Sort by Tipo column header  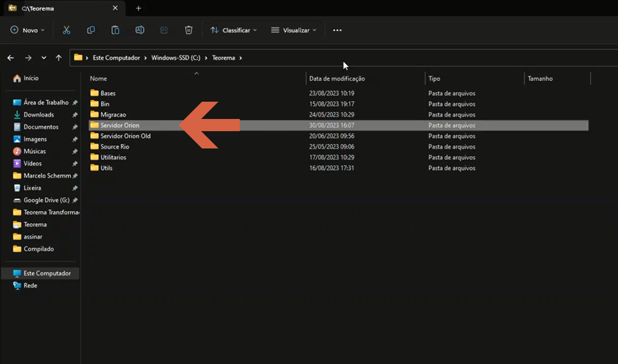coord(434,79)
